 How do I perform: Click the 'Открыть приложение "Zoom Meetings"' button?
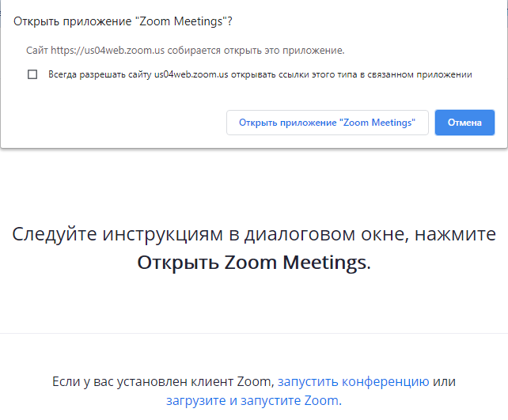[328, 123]
